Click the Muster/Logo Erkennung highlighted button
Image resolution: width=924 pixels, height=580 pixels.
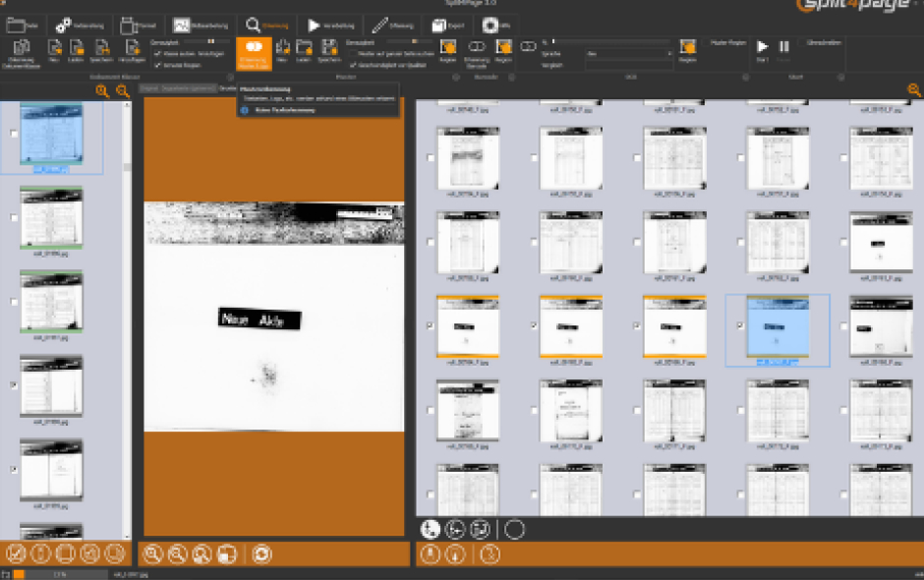[254, 54]
